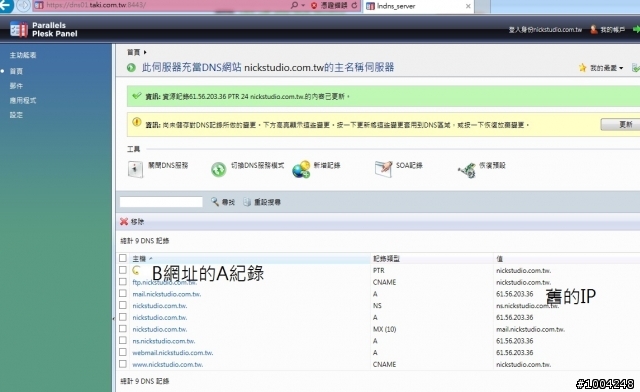Click the nickstudio.com.tw. value in www row
This screenshot has width=640, height=392.
click(524, 364)
